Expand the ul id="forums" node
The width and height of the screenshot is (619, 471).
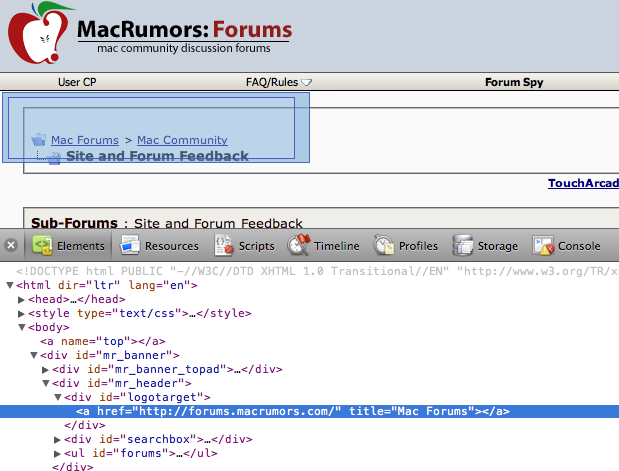click(x=57, y=454)
